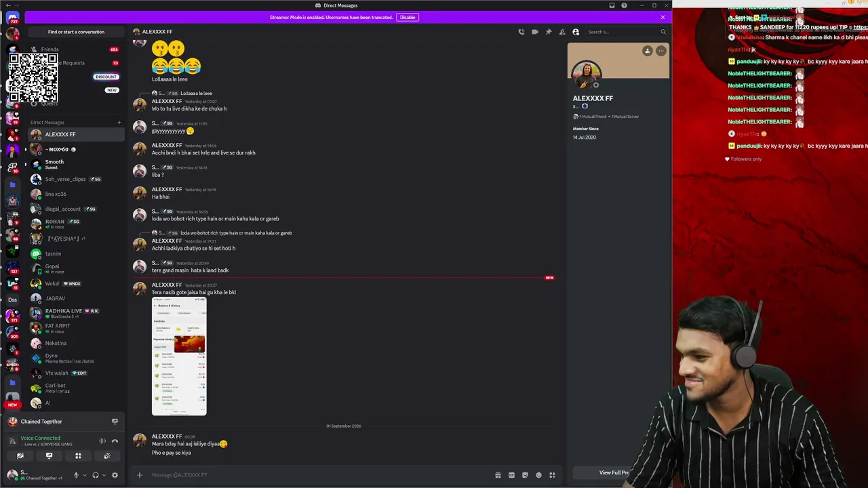Open the Friends tab
The height and width of the screenshot is (488, 868).
pos(75,49)
